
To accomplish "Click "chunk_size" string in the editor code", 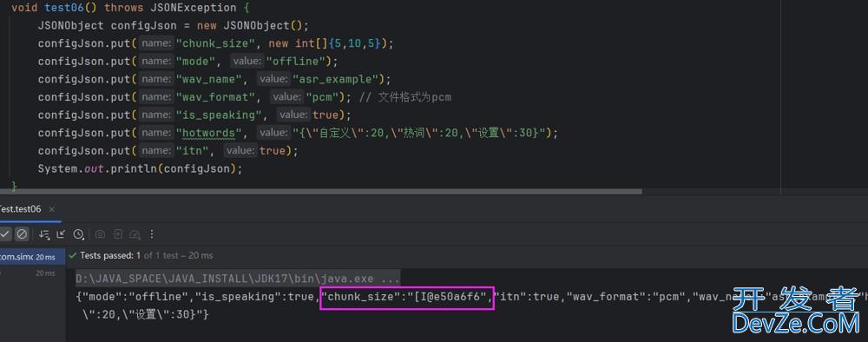I will [216, 43].
